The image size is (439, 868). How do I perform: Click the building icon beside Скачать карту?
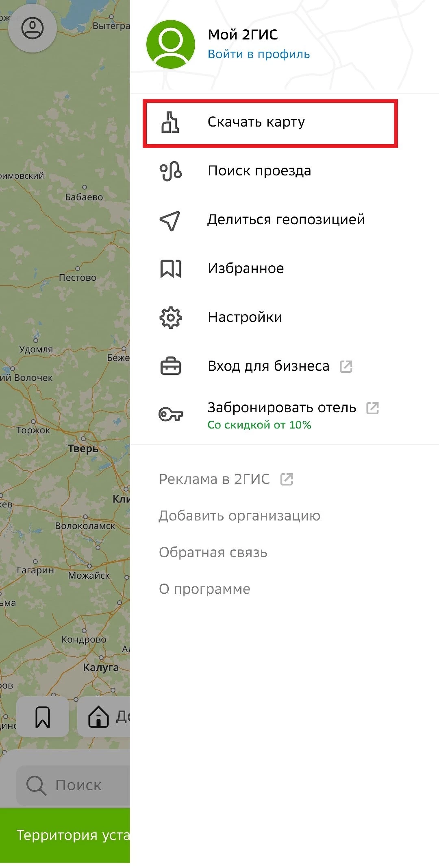coord(170,122)
